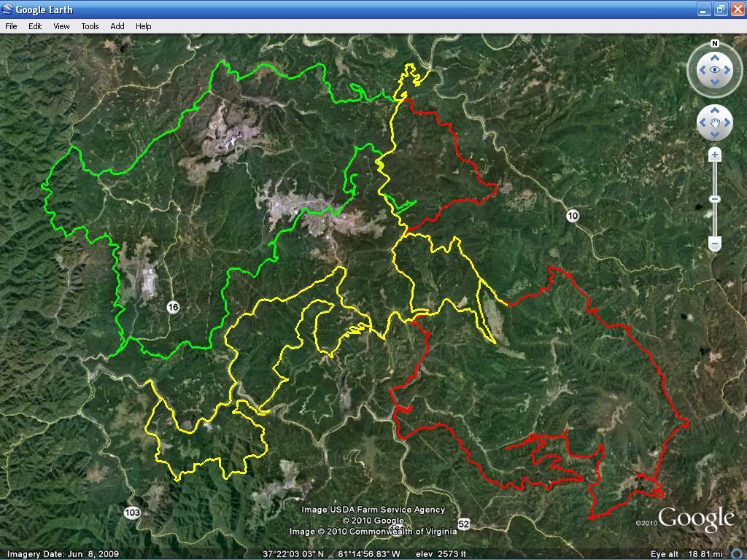Minimize the Google Earth window

(704, 9)
